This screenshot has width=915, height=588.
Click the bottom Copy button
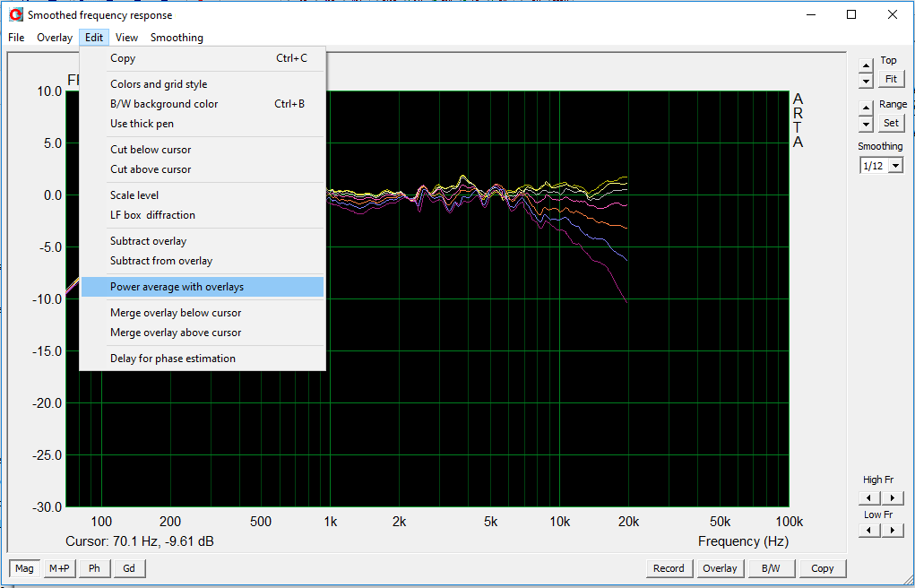[822, 568]
